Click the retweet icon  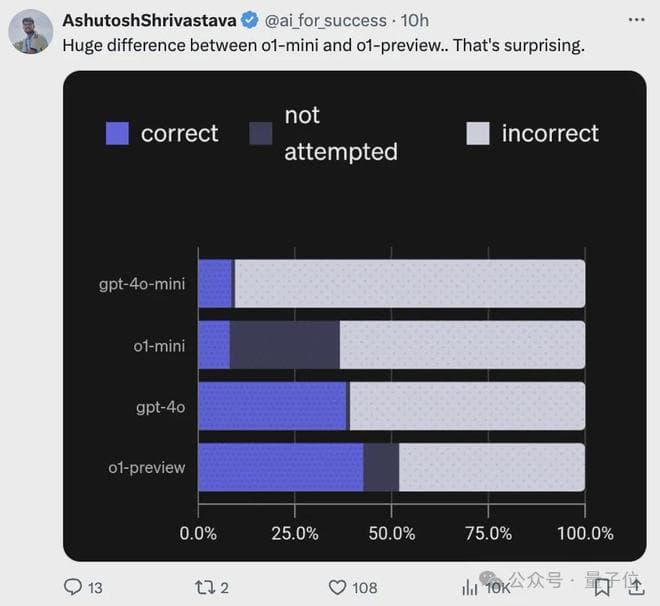[x=203, y=586]
